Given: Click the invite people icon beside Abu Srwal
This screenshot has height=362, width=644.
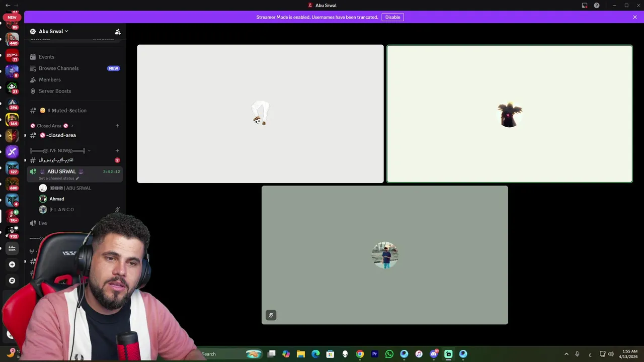Looking at the screenshot, I should click(x=118, y=31).
